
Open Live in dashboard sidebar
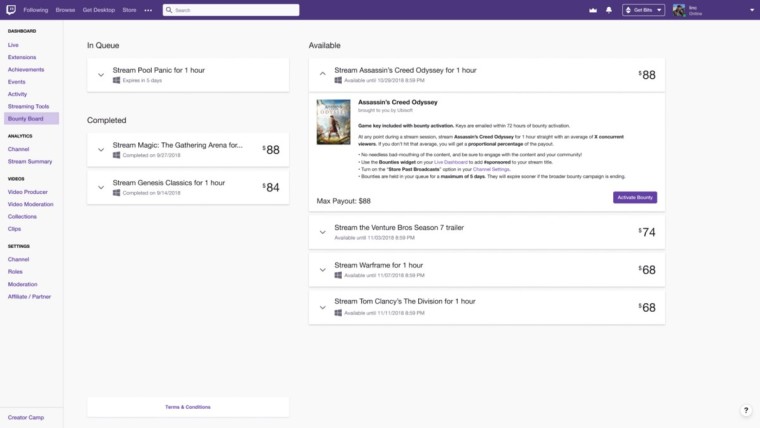click(13, 45)
